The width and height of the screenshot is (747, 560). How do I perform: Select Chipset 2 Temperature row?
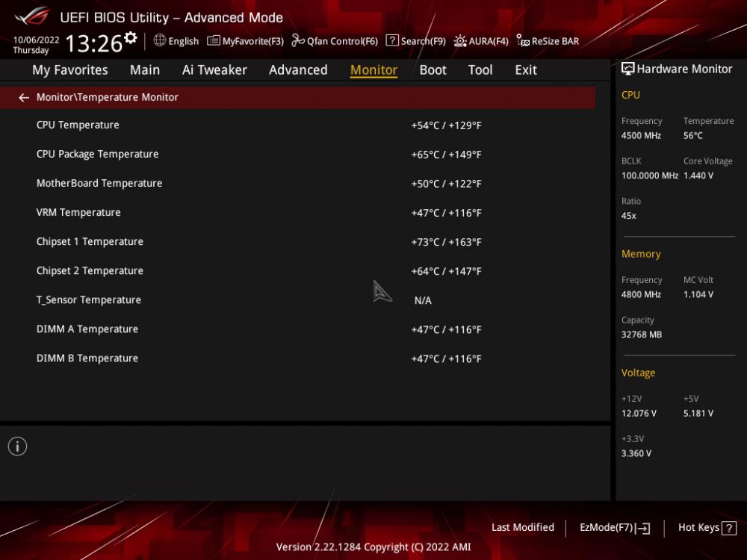pos(297,271)
